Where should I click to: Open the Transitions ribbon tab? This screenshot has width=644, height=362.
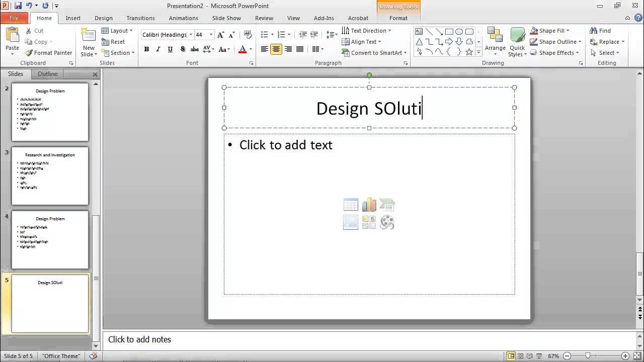tap(140, 18)
